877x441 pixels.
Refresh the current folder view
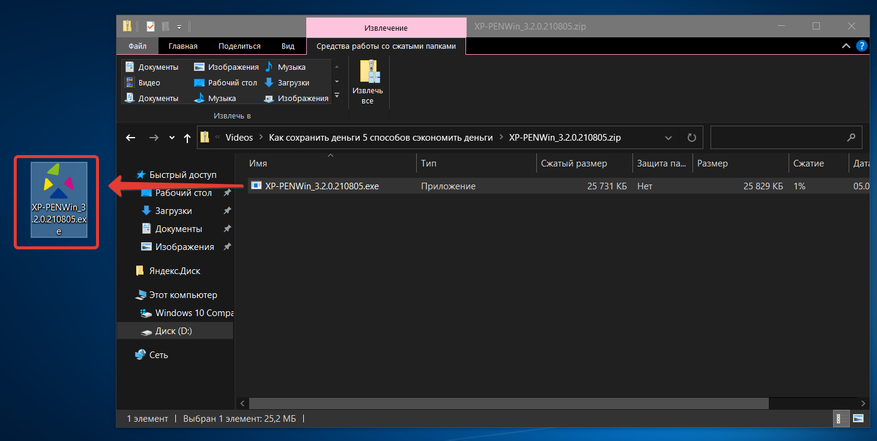(692, 138)
